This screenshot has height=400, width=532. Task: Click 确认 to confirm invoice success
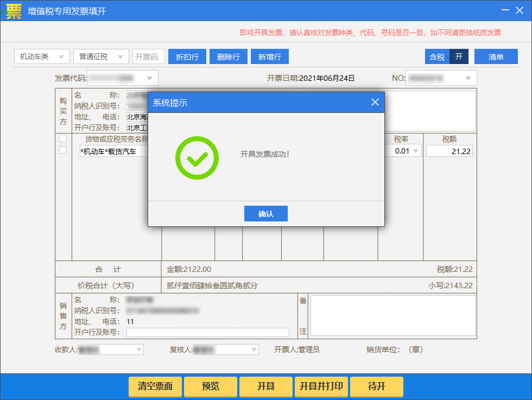click(265, 214)
